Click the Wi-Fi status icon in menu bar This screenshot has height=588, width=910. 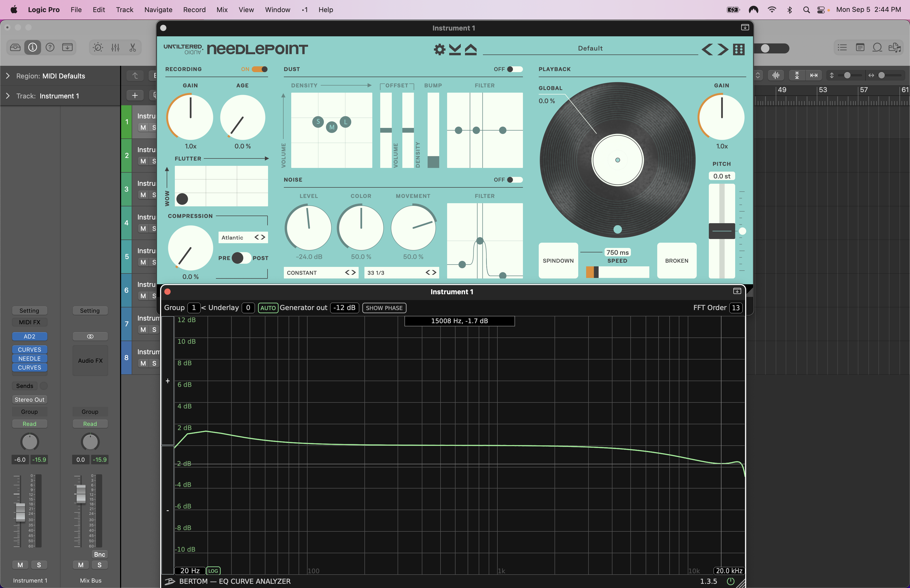coord(772,10)
